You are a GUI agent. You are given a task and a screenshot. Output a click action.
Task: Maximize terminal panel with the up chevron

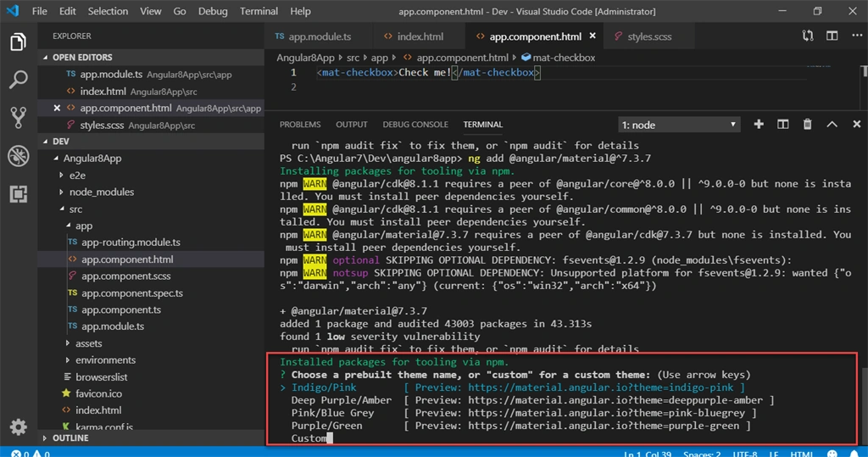tap(832, 125)
